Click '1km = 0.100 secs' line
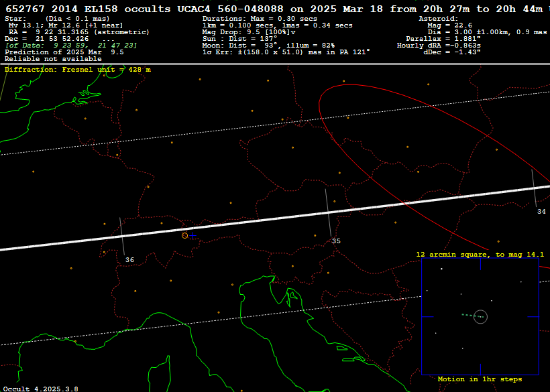Image resolution: width=550 pixels, height=392 pixels. point(277,25)
